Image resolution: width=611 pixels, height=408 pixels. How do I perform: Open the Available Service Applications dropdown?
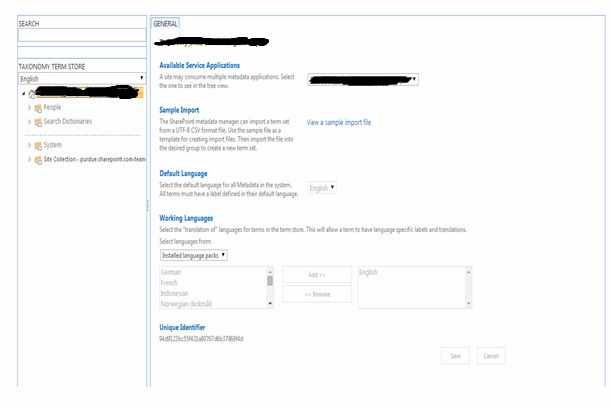(x=363, y=79)
